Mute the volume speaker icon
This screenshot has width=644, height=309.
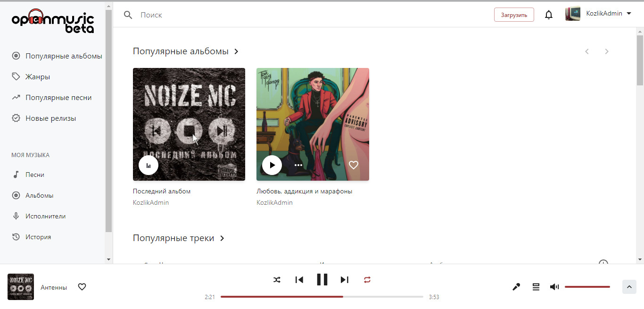(554, 287)
